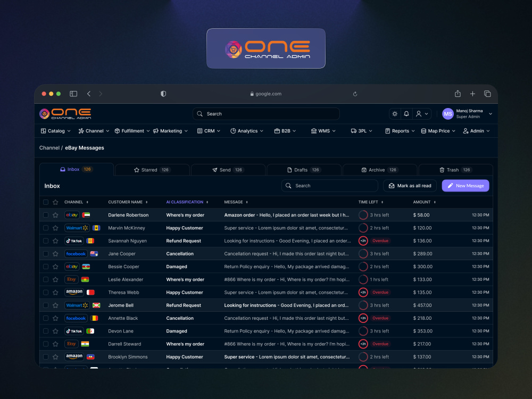This screenshot has height=399, width=532.
Task: Click the browser privacy shield icon
Action: click(x=163, y=94)
